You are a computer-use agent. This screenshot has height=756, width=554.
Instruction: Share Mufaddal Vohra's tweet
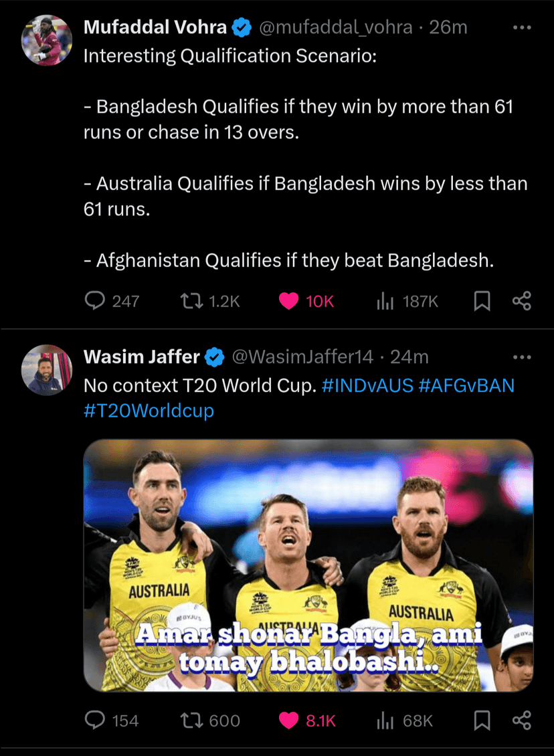[521, 301]
